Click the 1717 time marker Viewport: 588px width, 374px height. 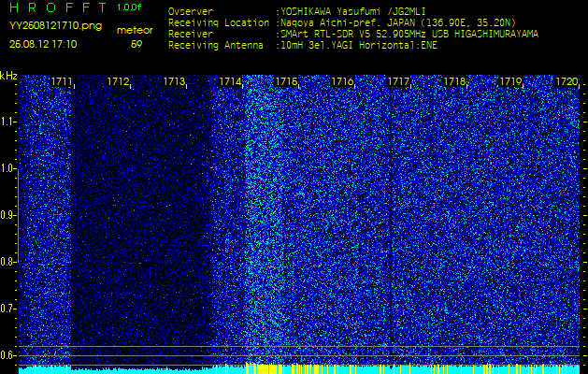pos(398,81)
